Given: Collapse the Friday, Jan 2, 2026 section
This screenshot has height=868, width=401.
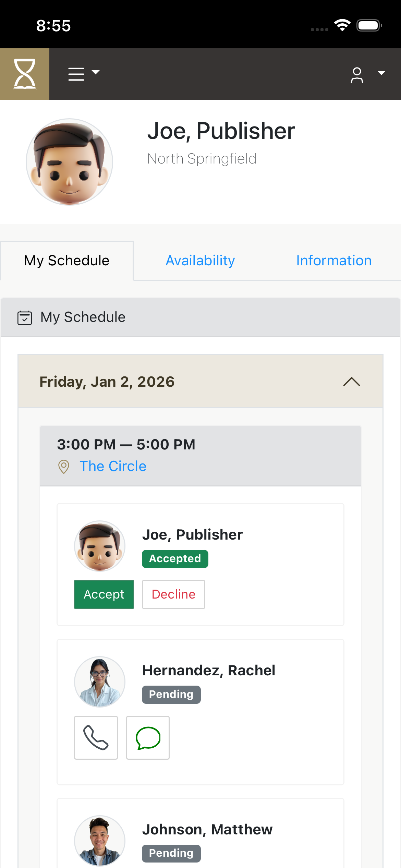Looking at the screenshot, I should click(x=351, y=382).
